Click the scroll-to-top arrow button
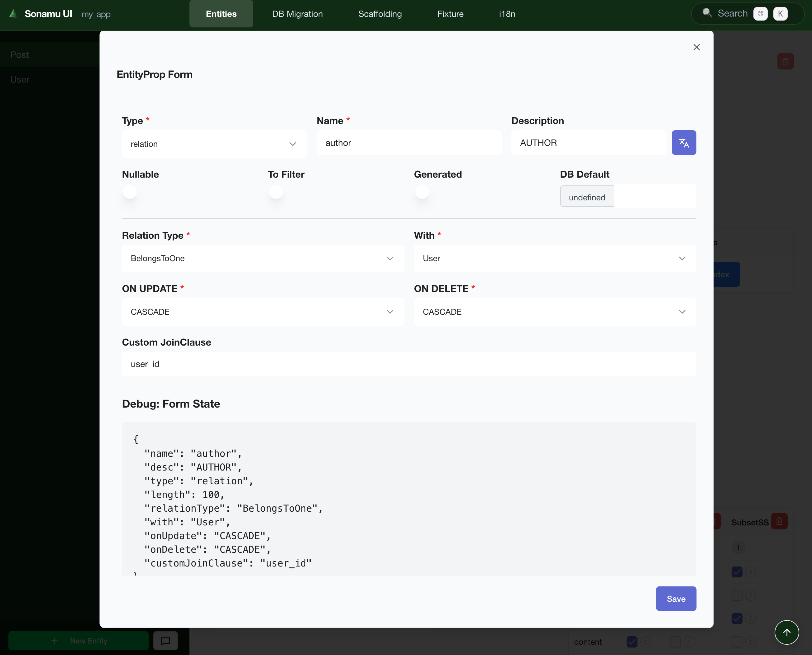 tap(786, 632)
